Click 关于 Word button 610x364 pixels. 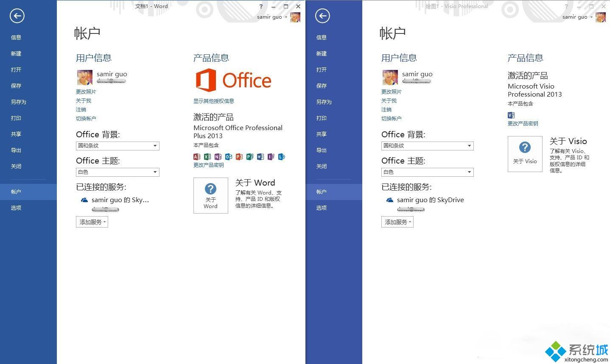tap(211, 195)
